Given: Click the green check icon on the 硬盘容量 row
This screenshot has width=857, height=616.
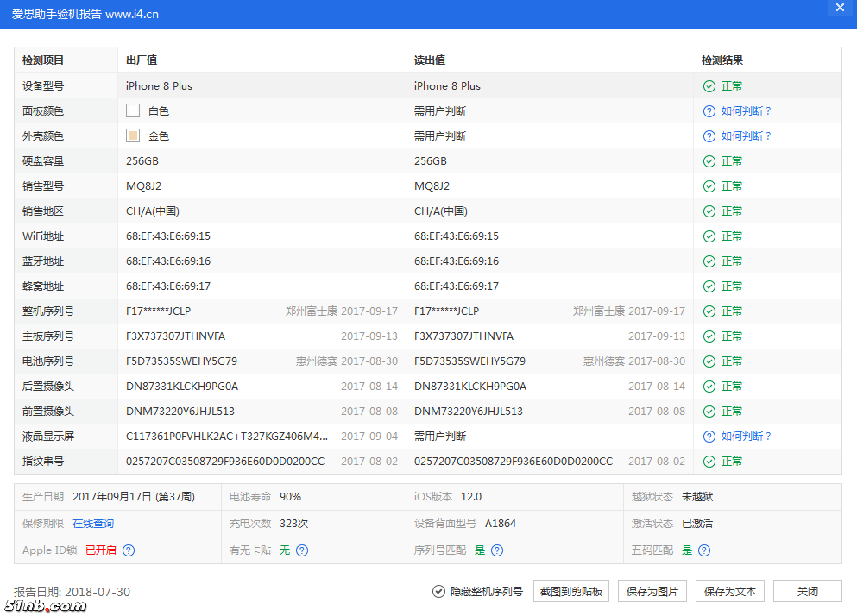Looking at the screenshot, I should tap(709, 161).
